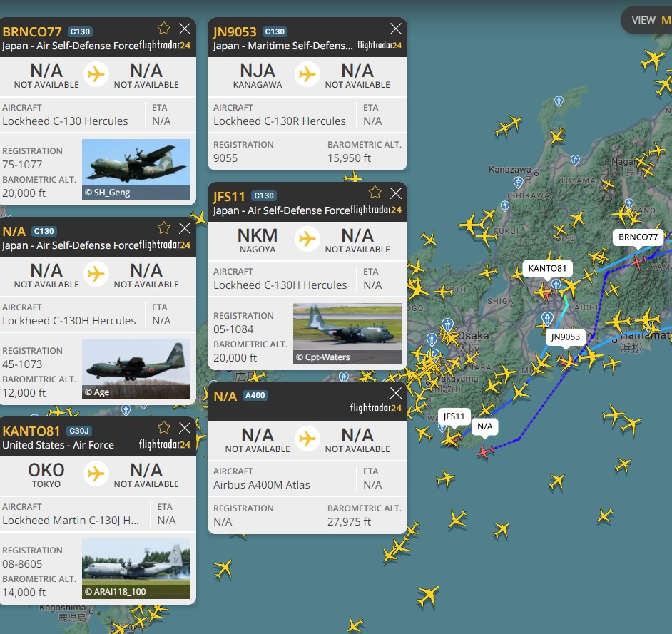672x634 pixels.
Task: Close the N/A C130 flight card
Action: [185, 228]
